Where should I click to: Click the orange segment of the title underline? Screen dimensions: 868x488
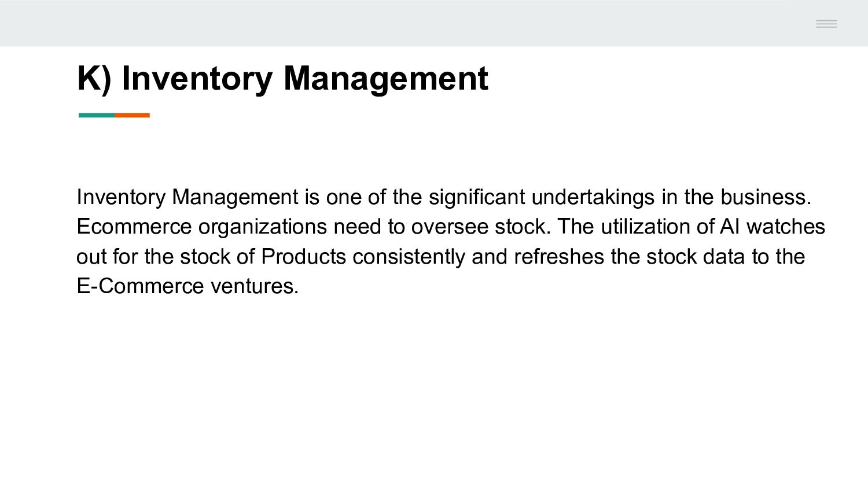tap(132, 115)
